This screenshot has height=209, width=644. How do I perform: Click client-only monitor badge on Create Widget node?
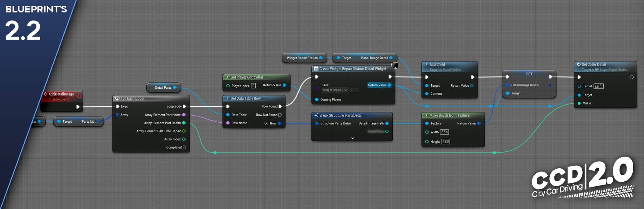[x=395, y=65]
